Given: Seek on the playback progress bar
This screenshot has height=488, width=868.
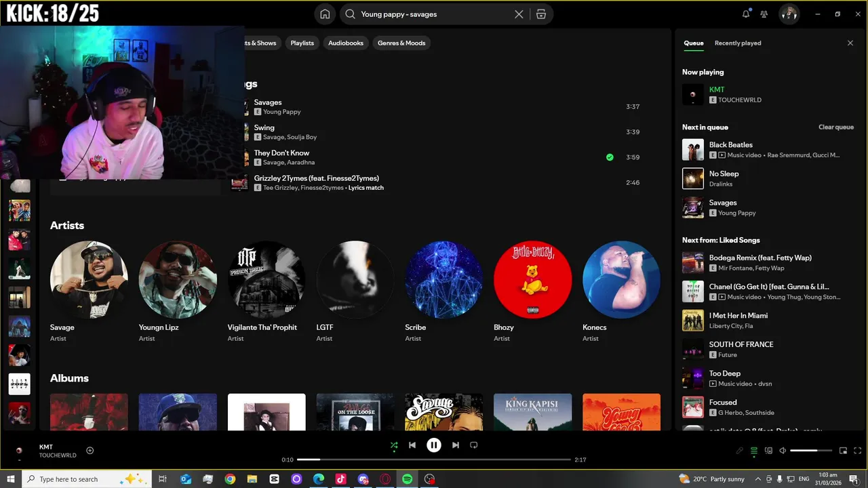Looking at the screenshot, I should tap(434, 460).
